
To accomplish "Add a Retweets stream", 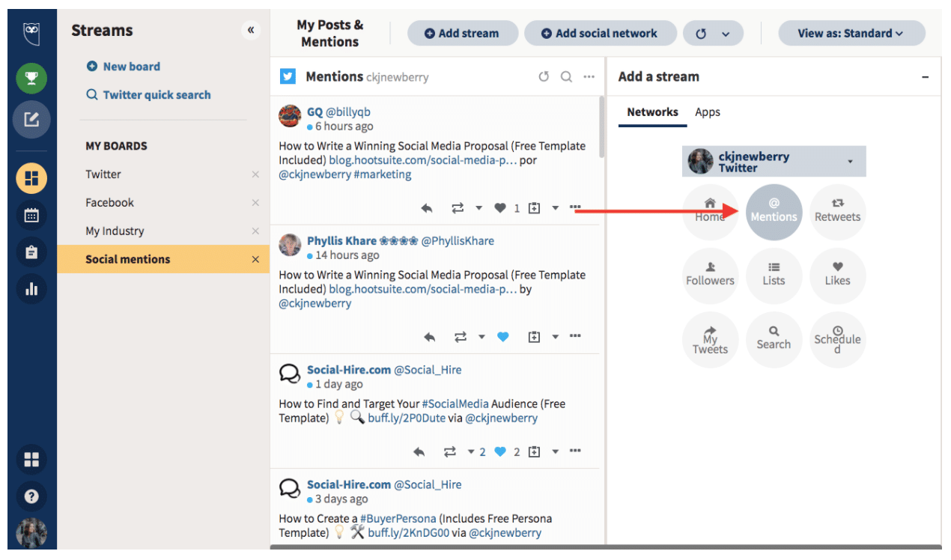I will [x=837, y=213].
